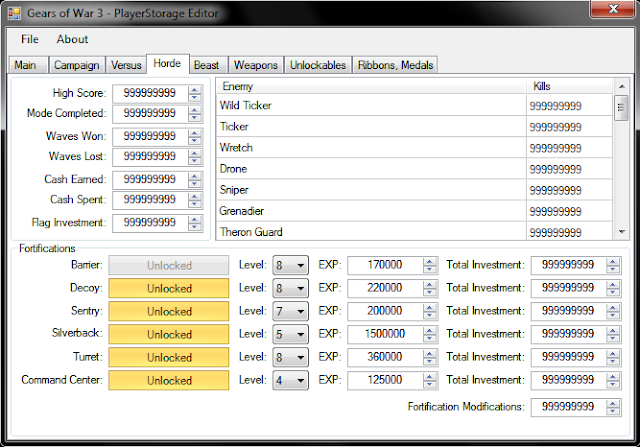Increment the Waves Lost spinner
640x447 pixels.
click(195, 153)
